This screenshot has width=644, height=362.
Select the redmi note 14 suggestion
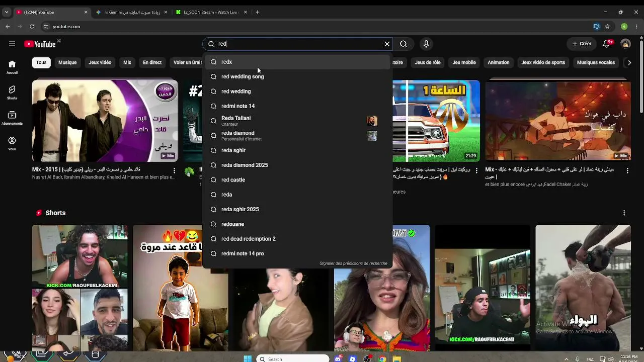pyautogui.click(x=297, y=106)
